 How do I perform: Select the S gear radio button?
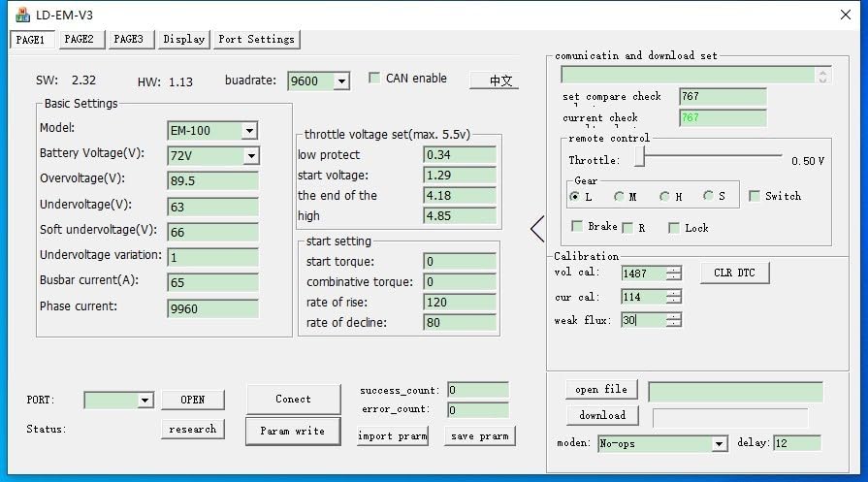pyautogui.click(x=708, y=195)
